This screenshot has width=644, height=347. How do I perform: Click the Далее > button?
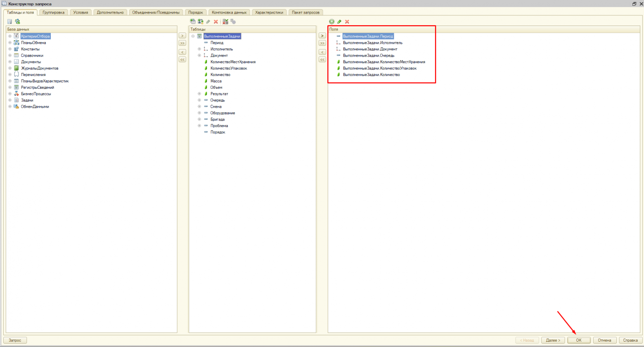[x=553, y=340]
